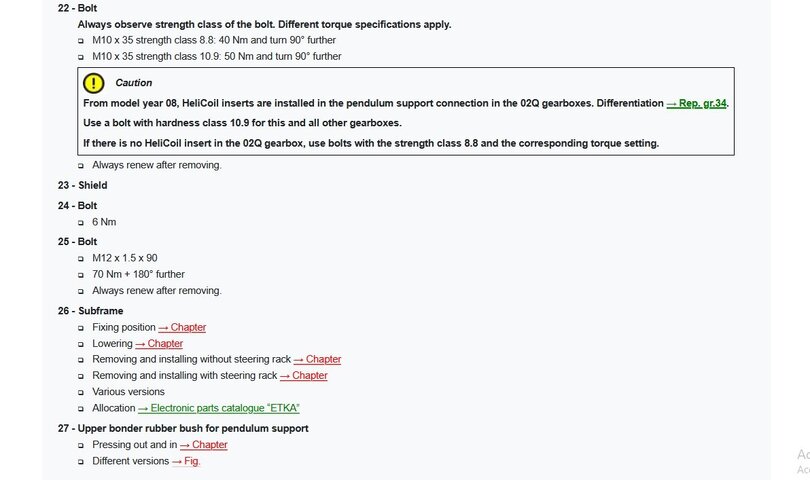This screenshot has width=810, height=480.
Task: Click the bullet square beside "Various versions"
Action: pos(81,392)
